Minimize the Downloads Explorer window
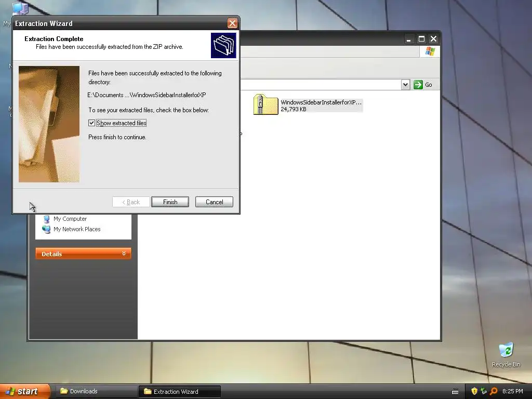The image size is (532, 399). pyautogui.click(x=409, y=39)
